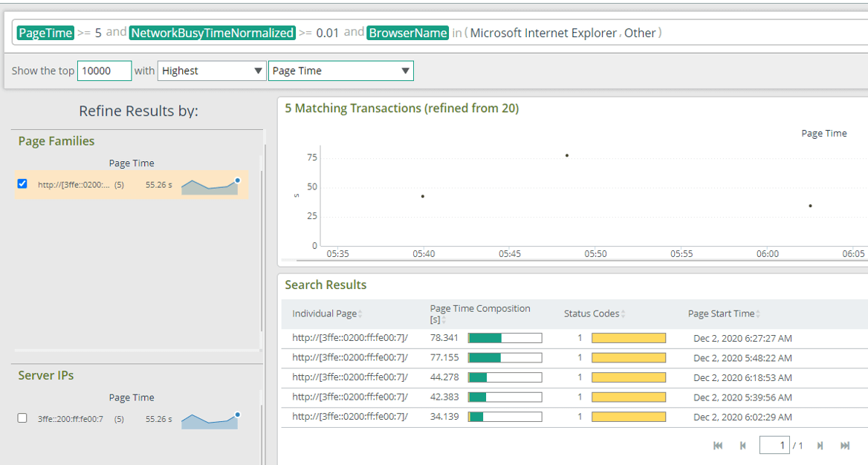868x465 pixels.
Task: Edit the Show the top value field
Action: (104, 70)
